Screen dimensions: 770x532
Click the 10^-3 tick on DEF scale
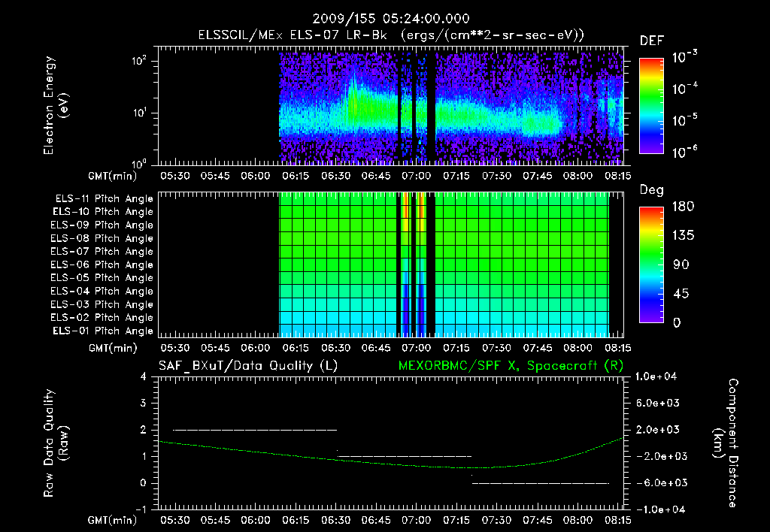685,56
